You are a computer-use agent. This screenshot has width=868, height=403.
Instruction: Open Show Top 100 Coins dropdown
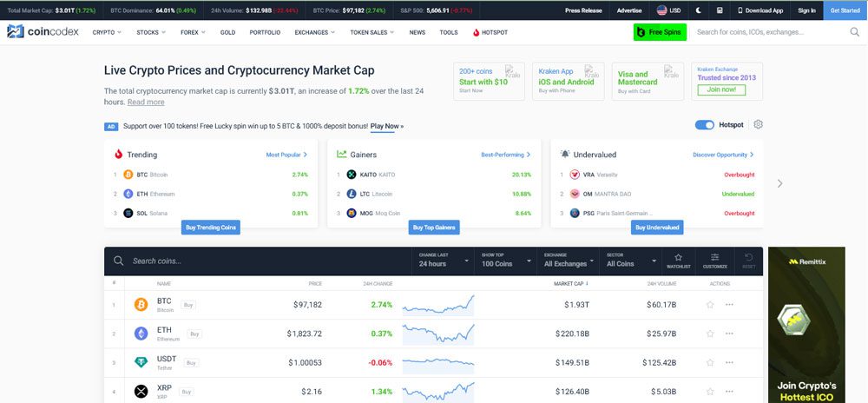pos(506,261)
